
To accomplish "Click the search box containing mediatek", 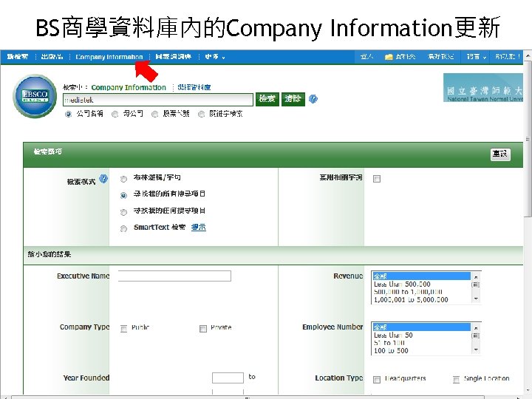I will [x=158, y=100].
